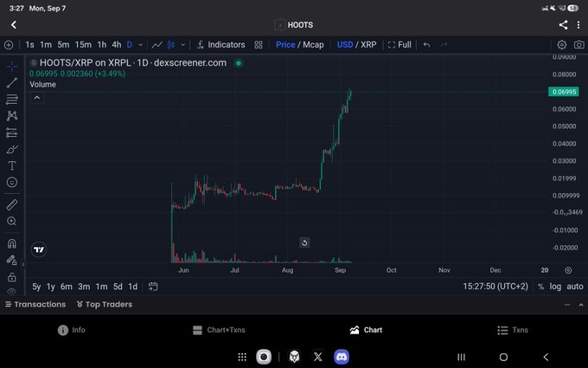
Task: Select the 15m timeframe
Action: point(83,45)
